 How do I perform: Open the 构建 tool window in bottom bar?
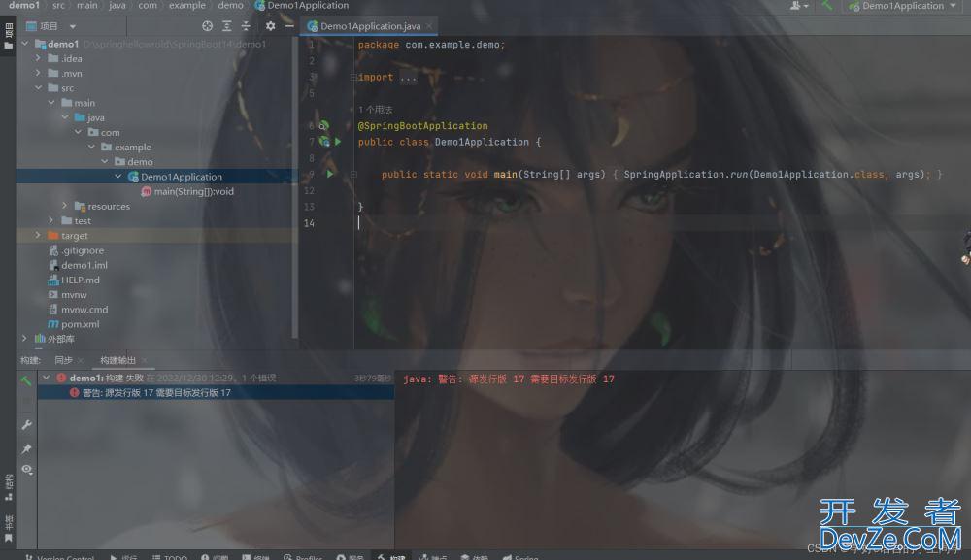pos(391,557)
